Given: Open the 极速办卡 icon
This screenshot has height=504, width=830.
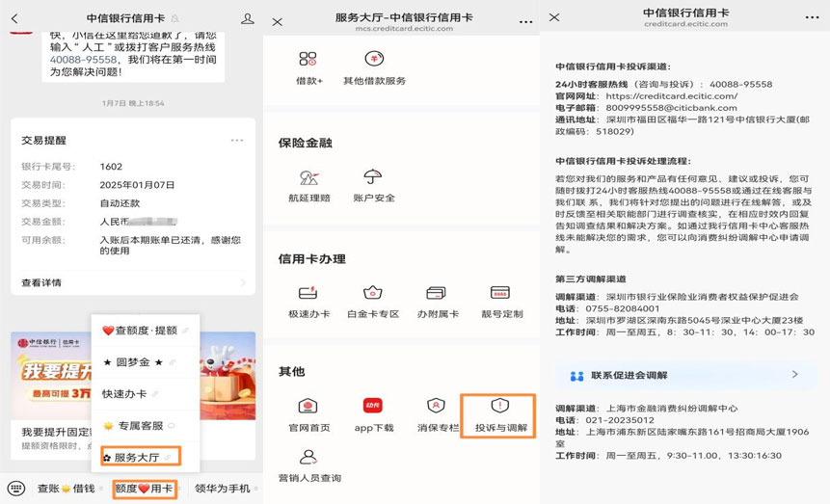Looking at the screenshot, I should [x=308, y=292].
